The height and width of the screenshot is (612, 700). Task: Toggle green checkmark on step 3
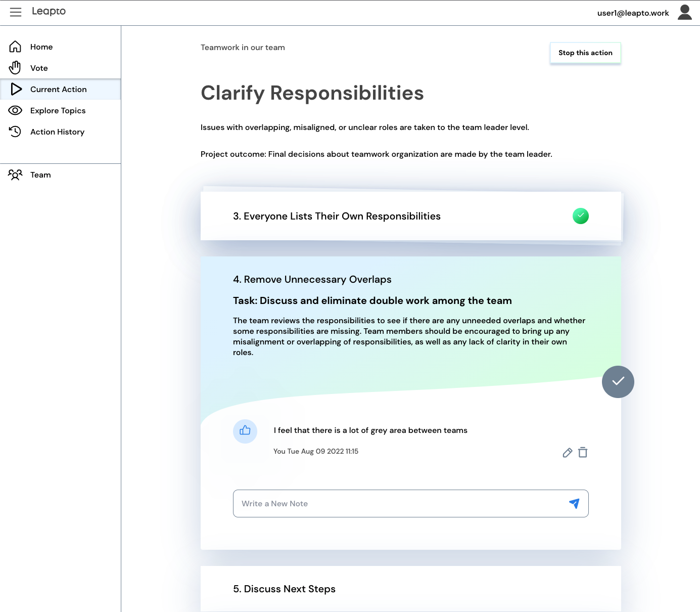coord(580,216)
